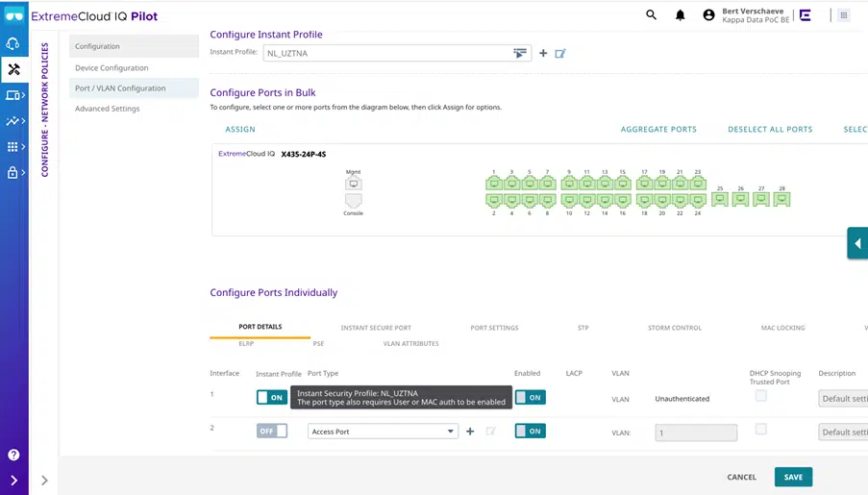Open the support headset sidebar icon
This screenshot has width=868, height=495.
pyautogui.click(x=12, y=43)
